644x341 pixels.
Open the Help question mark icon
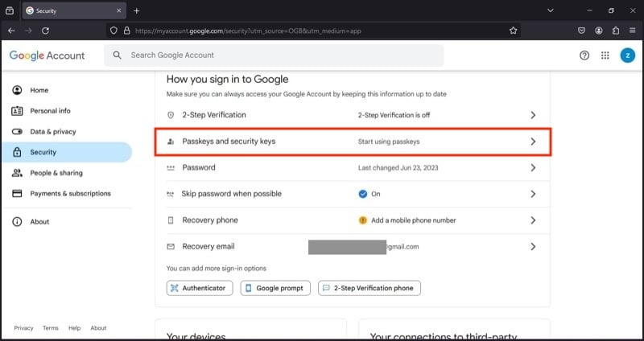coord(584,55)
